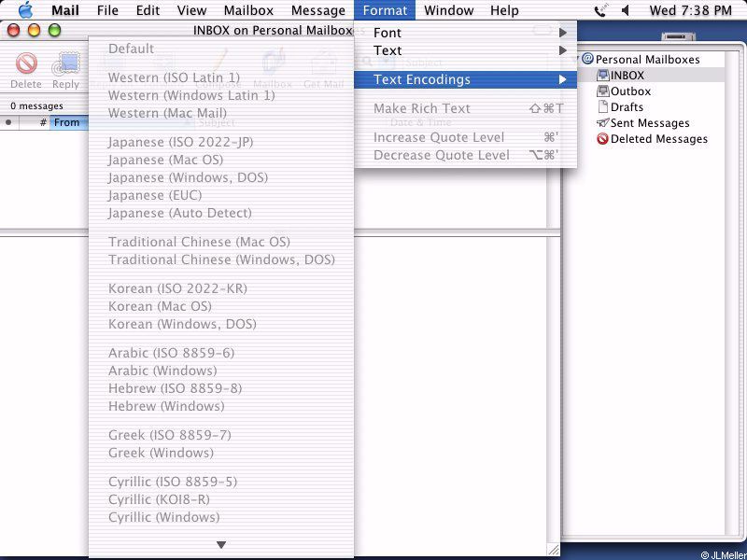Screen dimensions: 747x560
Task: Select Default text encoding
Action: (x=221, y=49)
